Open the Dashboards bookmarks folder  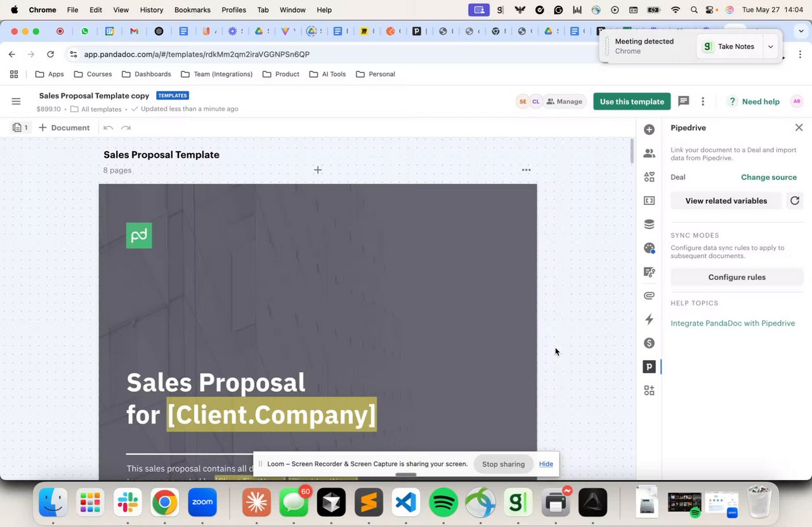(x=147, y=74)
